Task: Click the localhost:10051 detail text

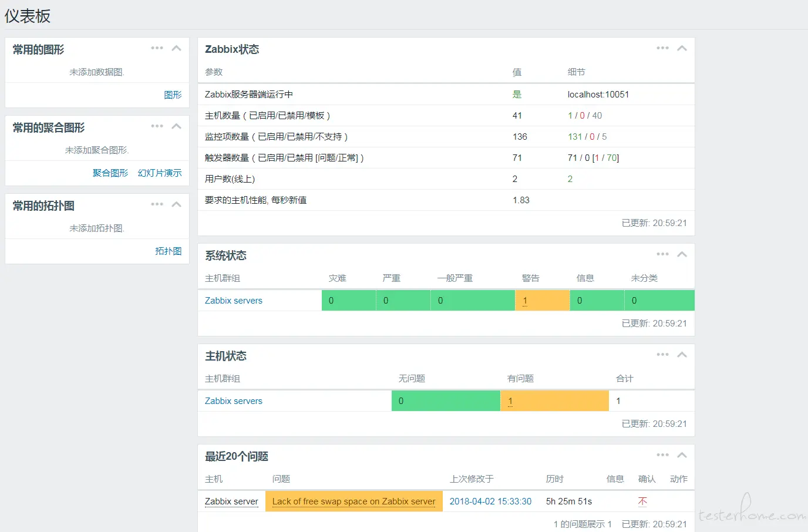Action: coord(598,95)
